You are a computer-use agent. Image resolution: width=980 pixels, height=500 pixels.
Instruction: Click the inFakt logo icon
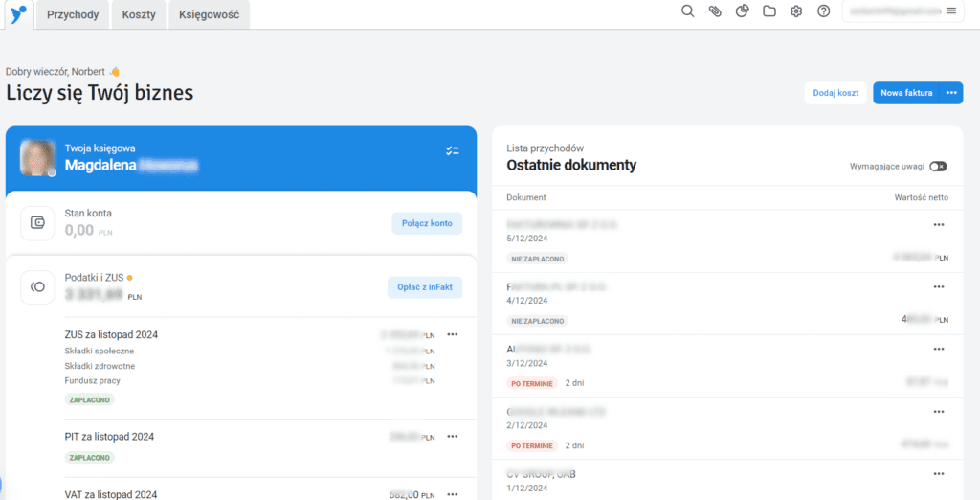[x=17, y=13]
